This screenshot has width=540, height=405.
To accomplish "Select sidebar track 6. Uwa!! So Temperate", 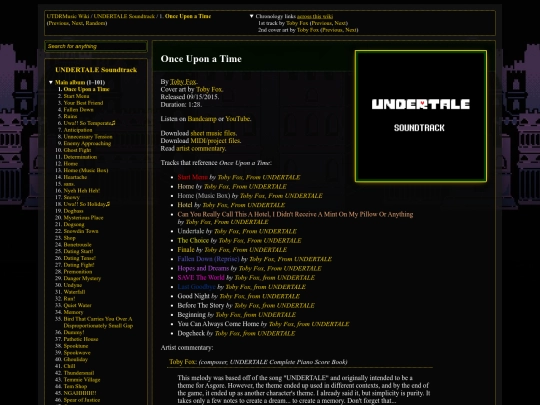I will 90,123.
